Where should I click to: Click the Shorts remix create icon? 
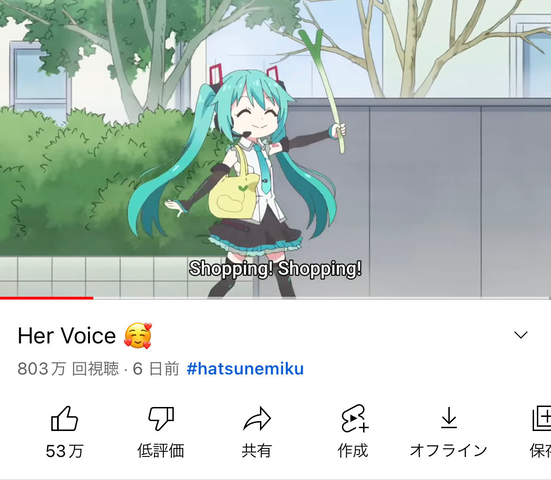point(354,418)
